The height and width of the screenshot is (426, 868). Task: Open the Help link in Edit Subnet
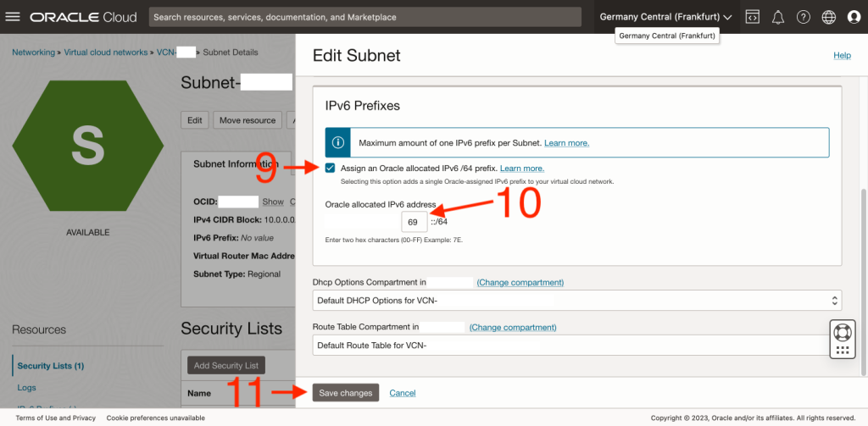(842, 55)
